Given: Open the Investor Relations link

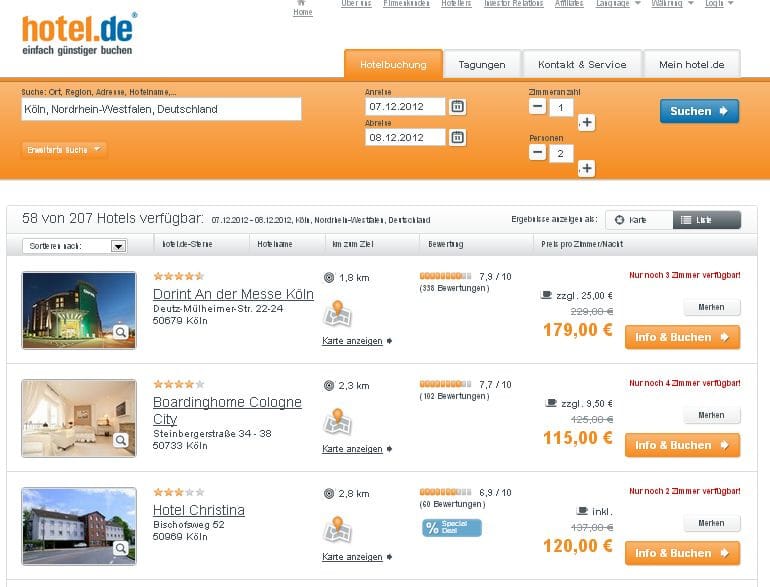Looking at the screenshot, I should pyautogui.click(x=514, y=3).
